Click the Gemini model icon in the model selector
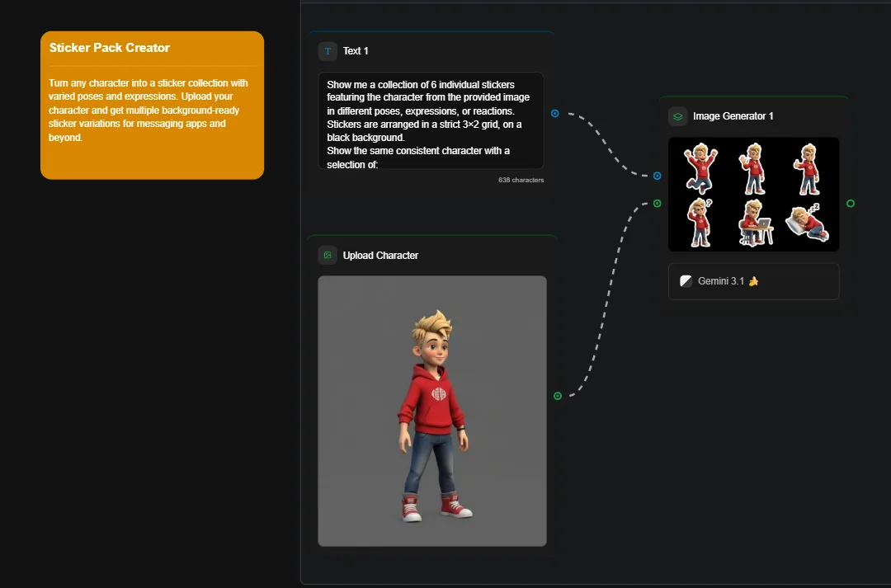The height and width of the screenshot is (588, 891). [685, 280]
